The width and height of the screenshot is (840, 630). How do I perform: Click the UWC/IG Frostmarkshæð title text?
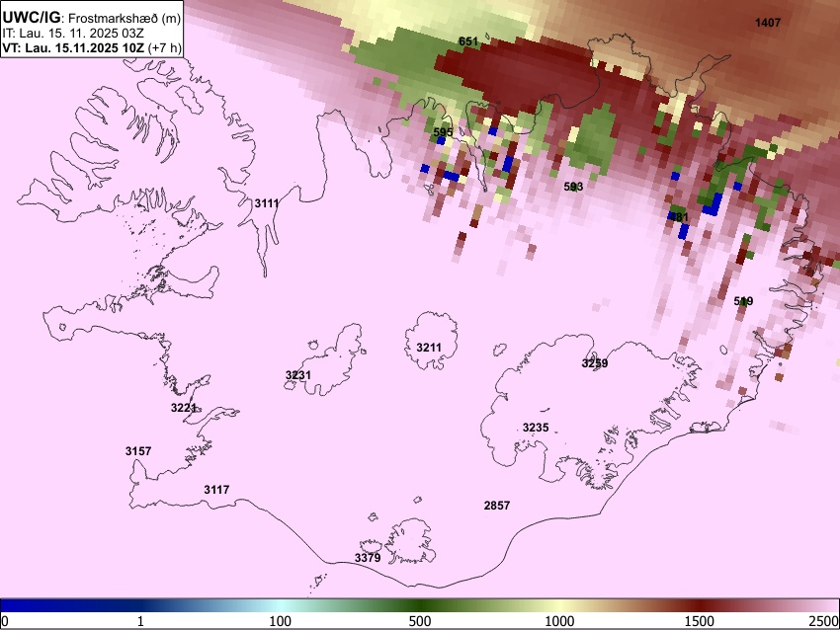point(92,17)
